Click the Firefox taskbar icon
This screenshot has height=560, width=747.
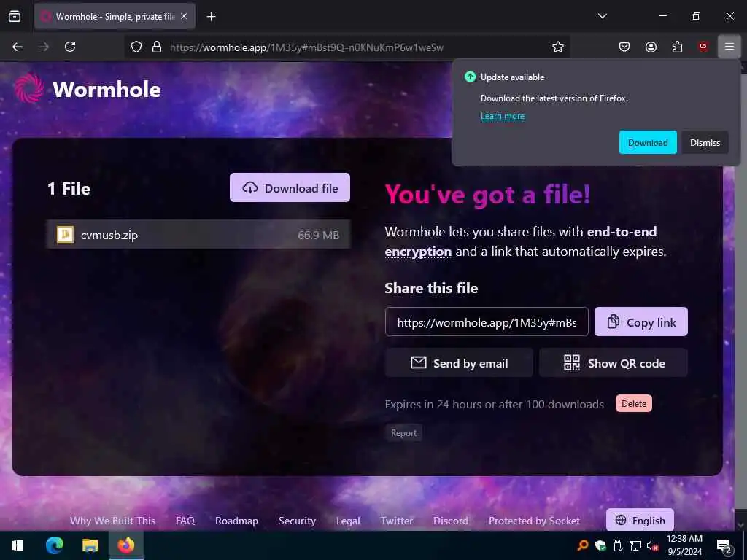pyautogui.click(x=125, y=545)
